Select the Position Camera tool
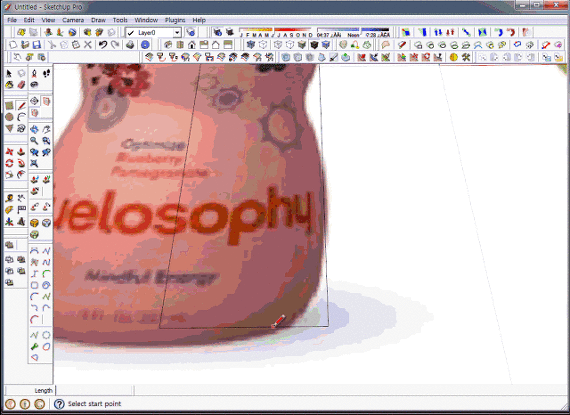 point(34,73)
